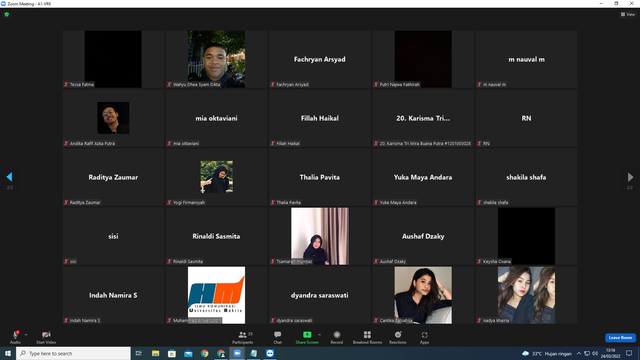640x360 pixels.
Task: Expand Share Screen options caret
Action: pos(319,335)
